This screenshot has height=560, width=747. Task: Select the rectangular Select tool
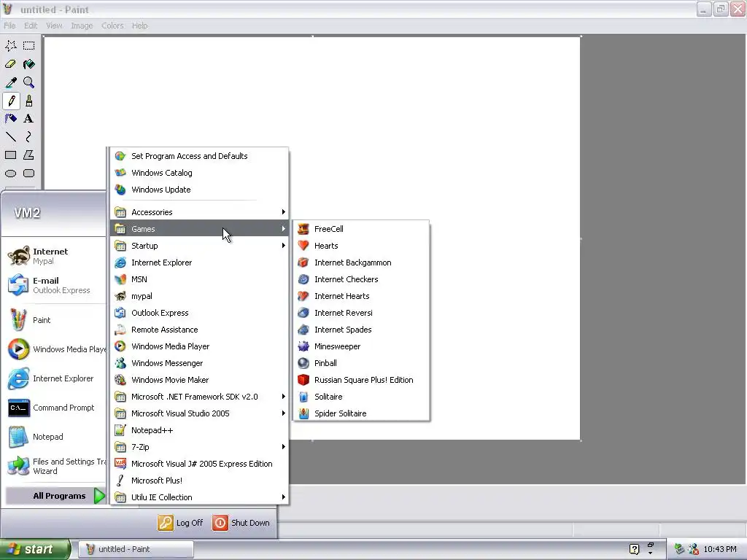29,46
